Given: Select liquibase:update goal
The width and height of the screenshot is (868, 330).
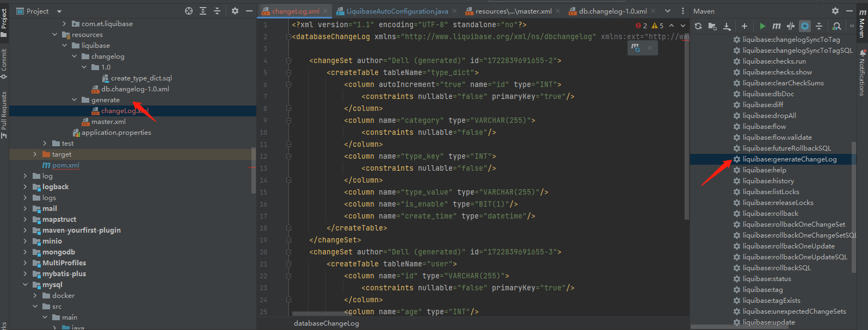Looking at the screenshot, I should (x=764, y=322).
